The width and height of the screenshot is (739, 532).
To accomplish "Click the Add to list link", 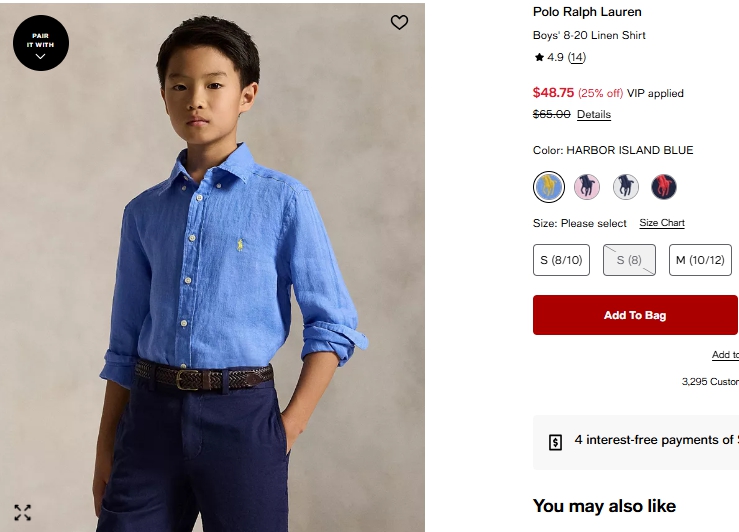I will tap(725, 355).
